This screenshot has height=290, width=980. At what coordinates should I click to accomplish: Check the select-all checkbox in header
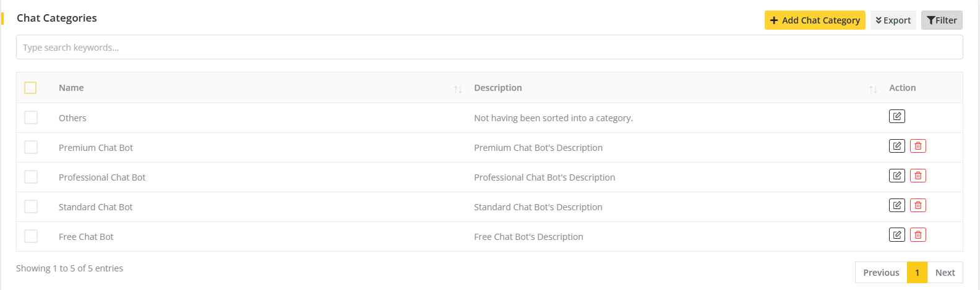pos(30,88)
